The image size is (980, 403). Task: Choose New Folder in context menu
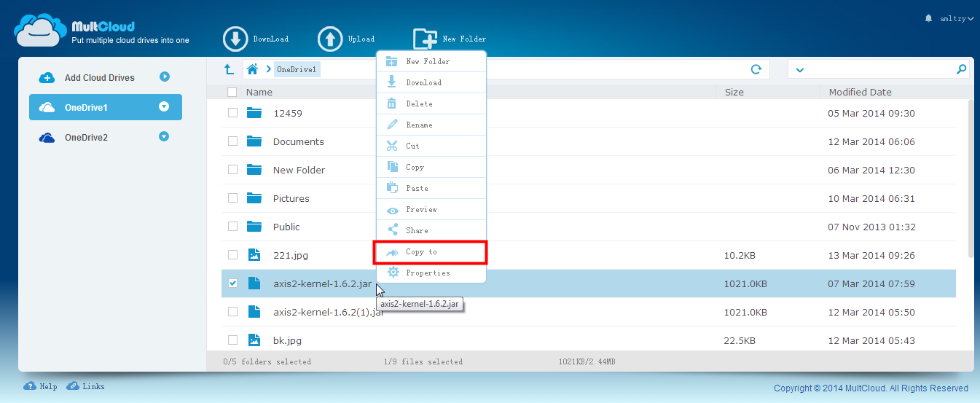[x=431, y=61]
